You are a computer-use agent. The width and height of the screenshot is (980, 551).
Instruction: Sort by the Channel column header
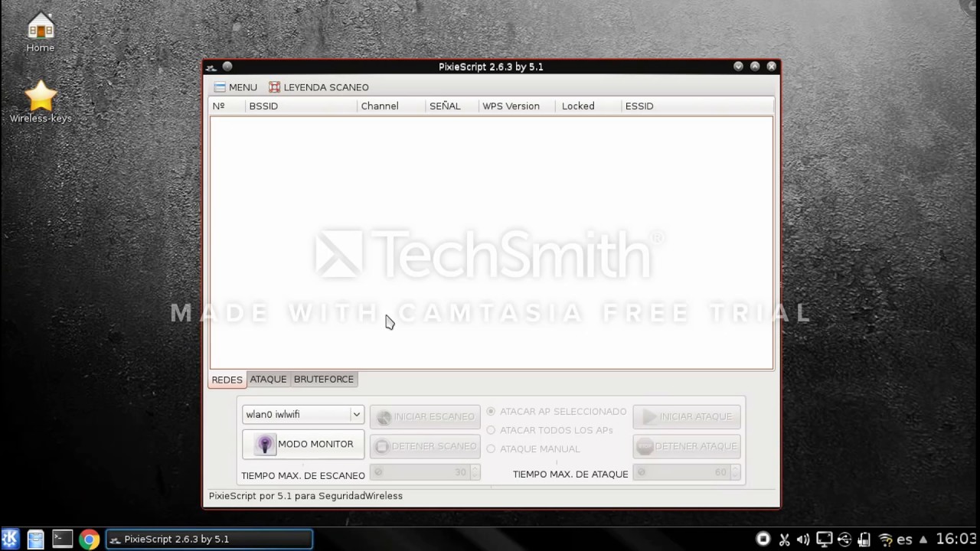pos(391,106)
